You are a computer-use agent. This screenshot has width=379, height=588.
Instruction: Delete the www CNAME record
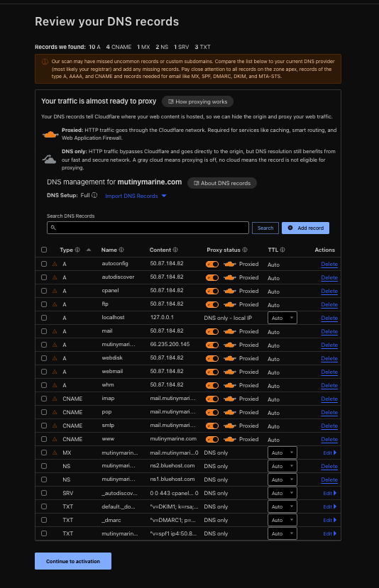pos(329,439)
